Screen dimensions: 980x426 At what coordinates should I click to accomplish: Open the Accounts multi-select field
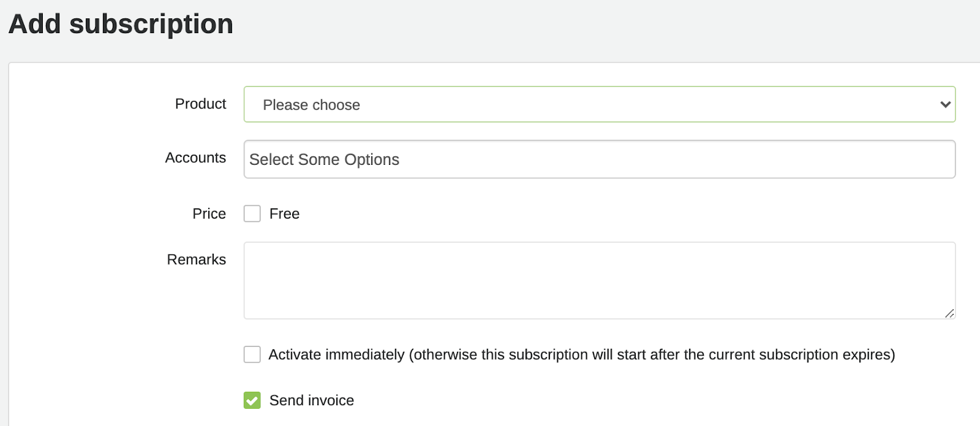599,159
